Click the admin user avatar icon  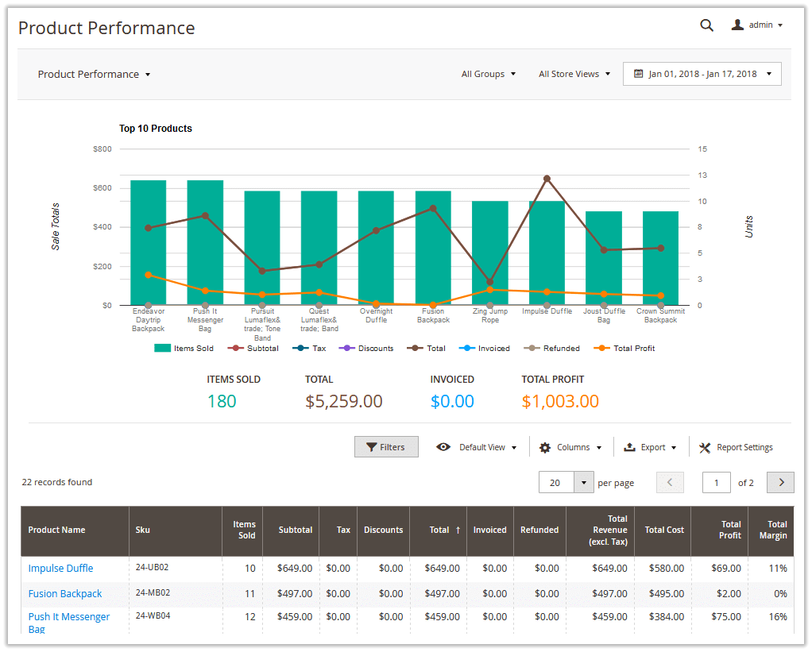point(737,25)
